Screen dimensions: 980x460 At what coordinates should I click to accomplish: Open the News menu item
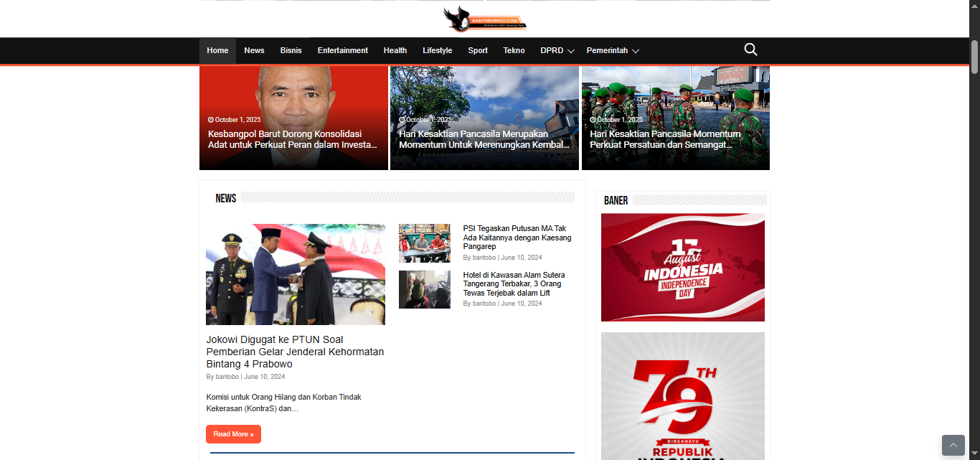(254, 51)
